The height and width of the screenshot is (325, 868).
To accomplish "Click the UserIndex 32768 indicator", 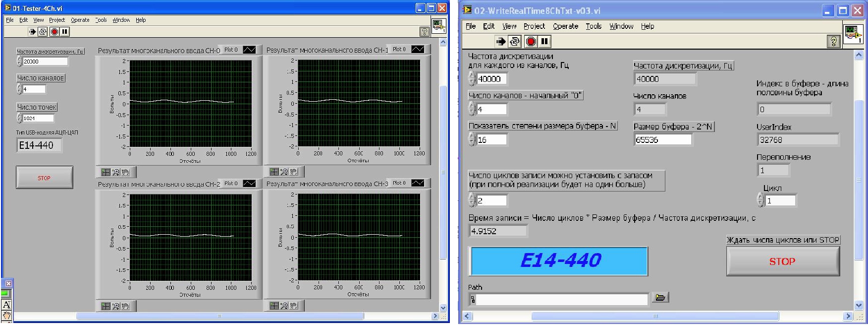I will [x=798, y=140].
